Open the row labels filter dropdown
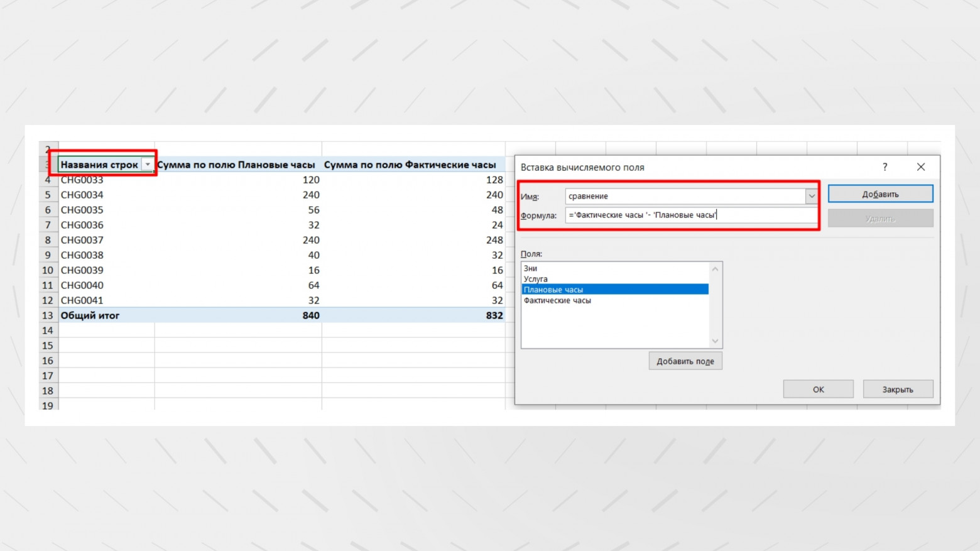This screenshot has height=551, width=980. [148, 165]
